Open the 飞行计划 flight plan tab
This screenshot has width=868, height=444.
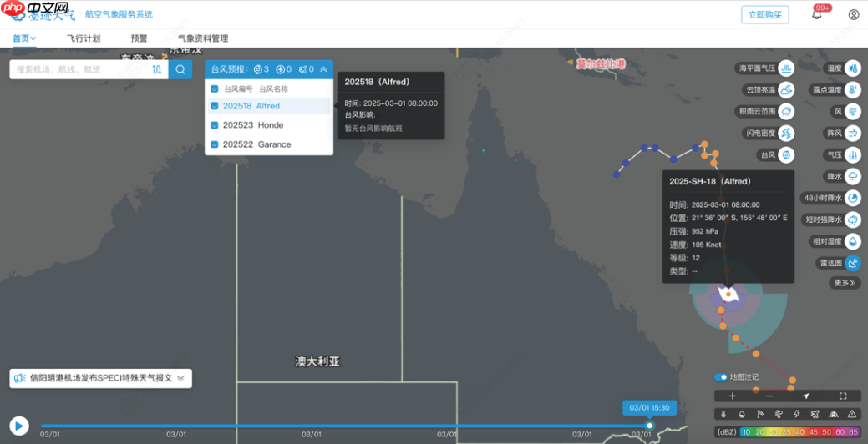pyautogui.click(x=84, y=38)
